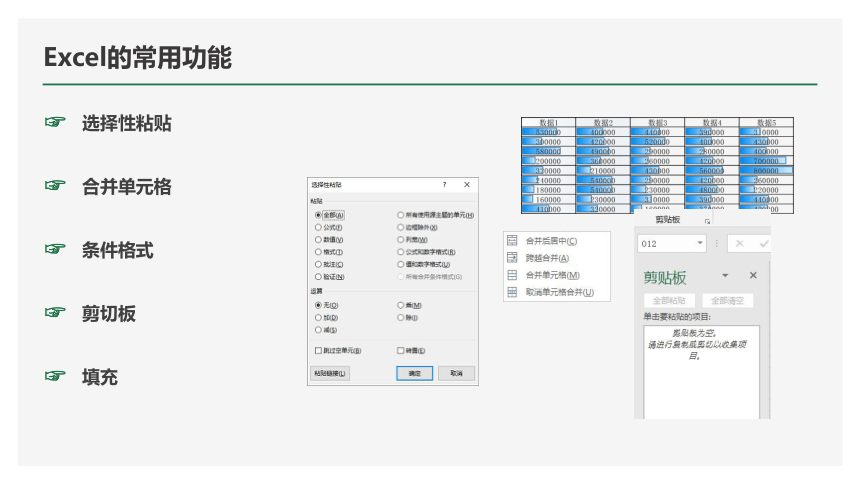Select the 无(O) operation radio button

point(318,305)
